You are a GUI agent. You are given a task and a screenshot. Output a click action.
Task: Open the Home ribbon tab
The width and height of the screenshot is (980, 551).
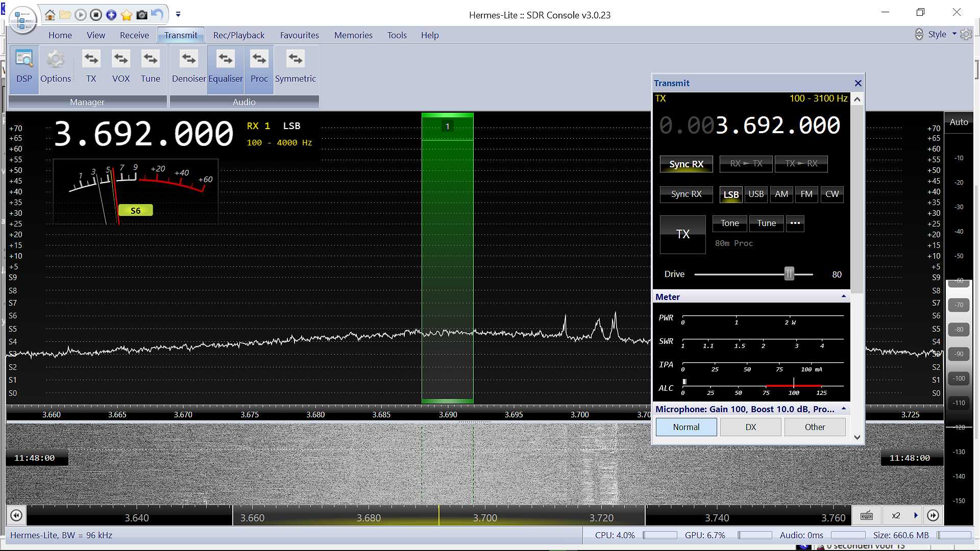pyautogui.click(x=60, y=35)
